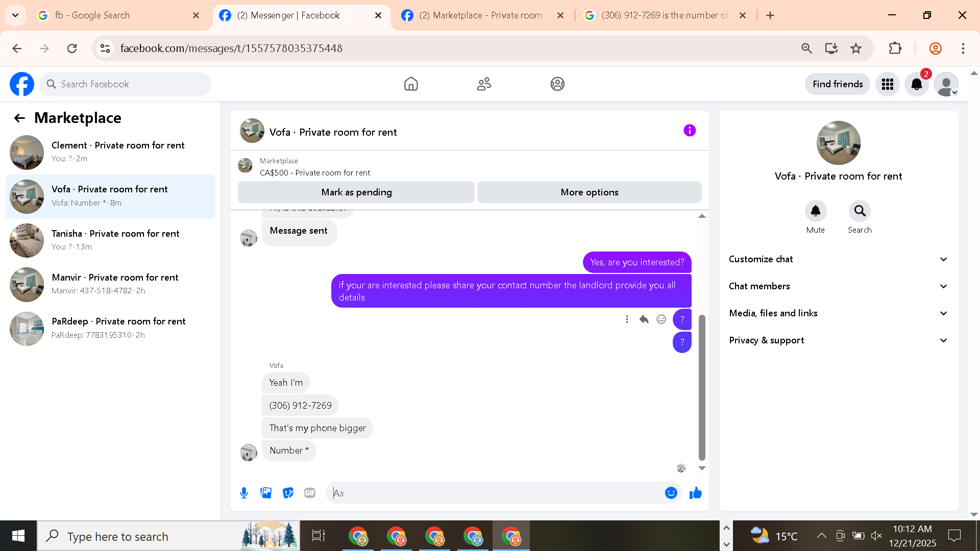
Task: Reload the current page
Action: 72,48
